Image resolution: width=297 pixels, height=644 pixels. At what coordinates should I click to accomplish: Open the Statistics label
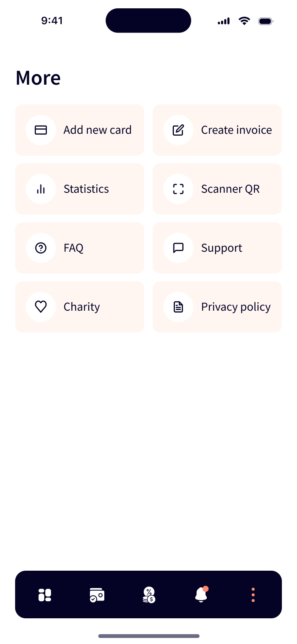86,189
